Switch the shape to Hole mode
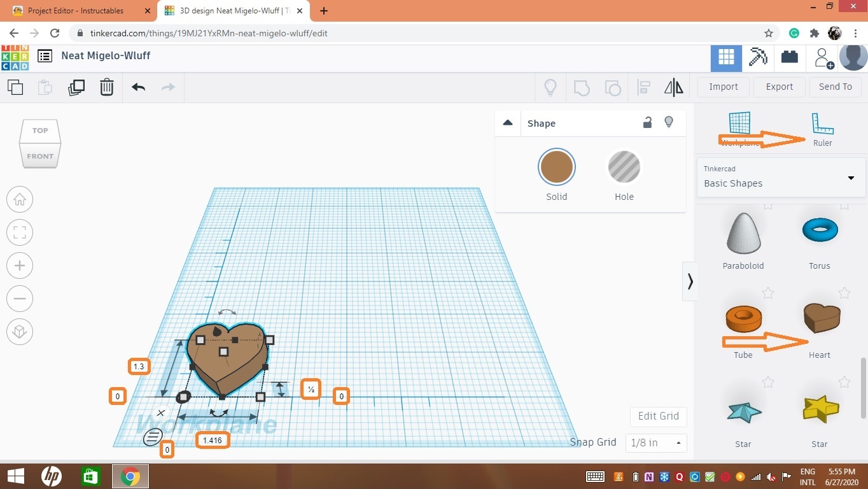The height and width of the screenshot is (489, 868). (624, 167)
